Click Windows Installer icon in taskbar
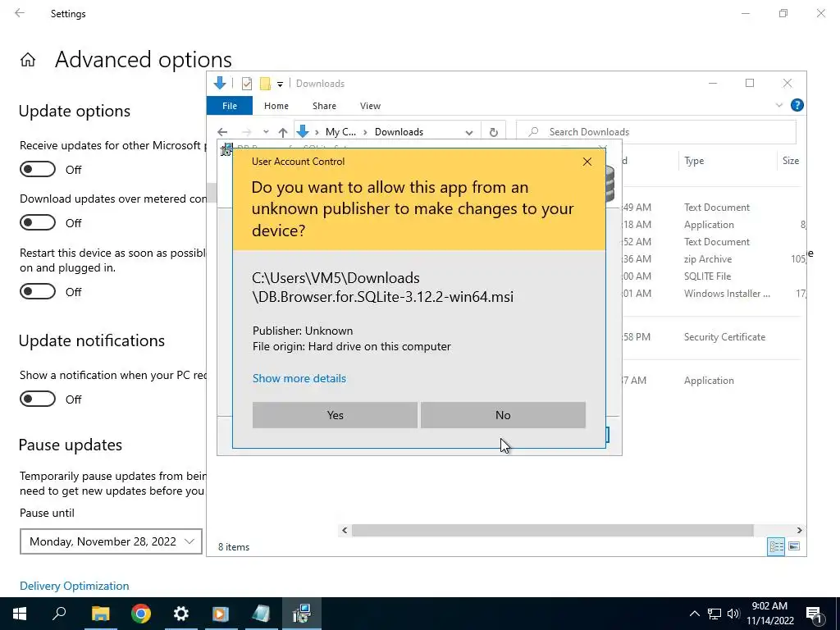Viewport: 840px width, 630px height. tap(302, 614)
